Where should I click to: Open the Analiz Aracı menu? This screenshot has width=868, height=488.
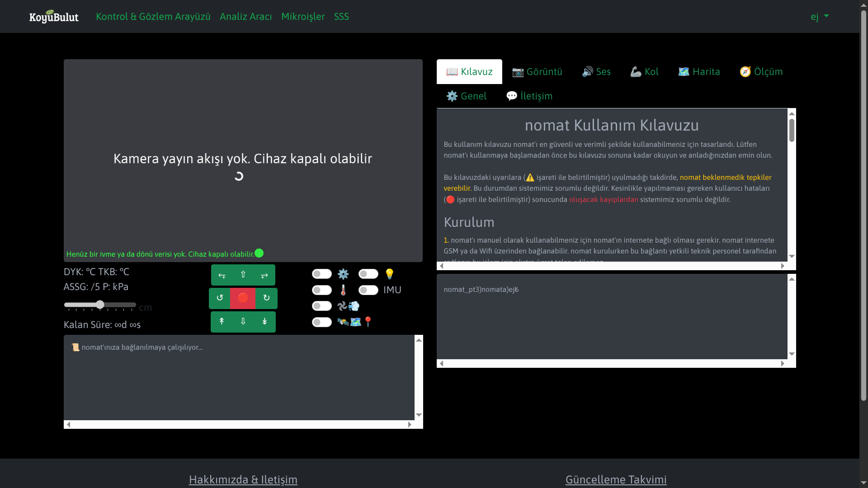tap(245, 16)
